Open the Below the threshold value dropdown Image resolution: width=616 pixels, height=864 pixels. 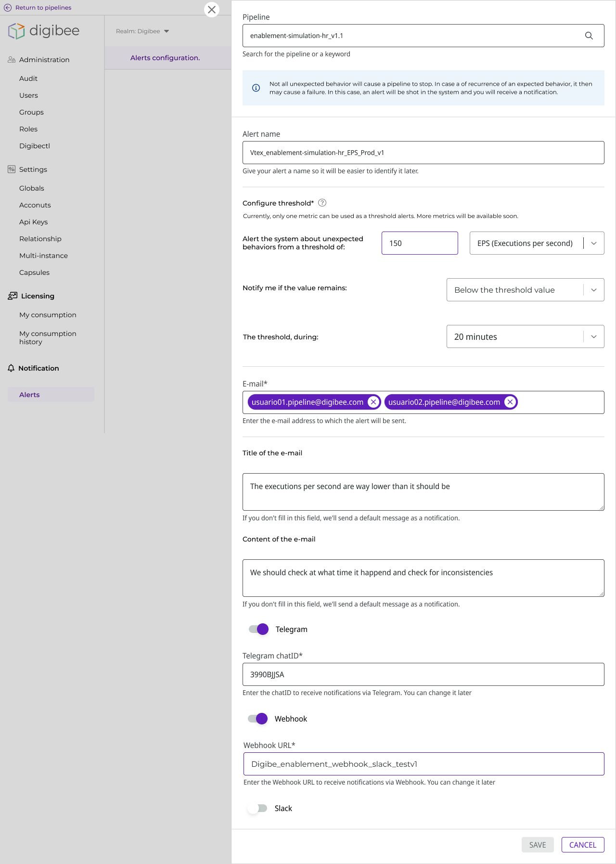(525, 290)
